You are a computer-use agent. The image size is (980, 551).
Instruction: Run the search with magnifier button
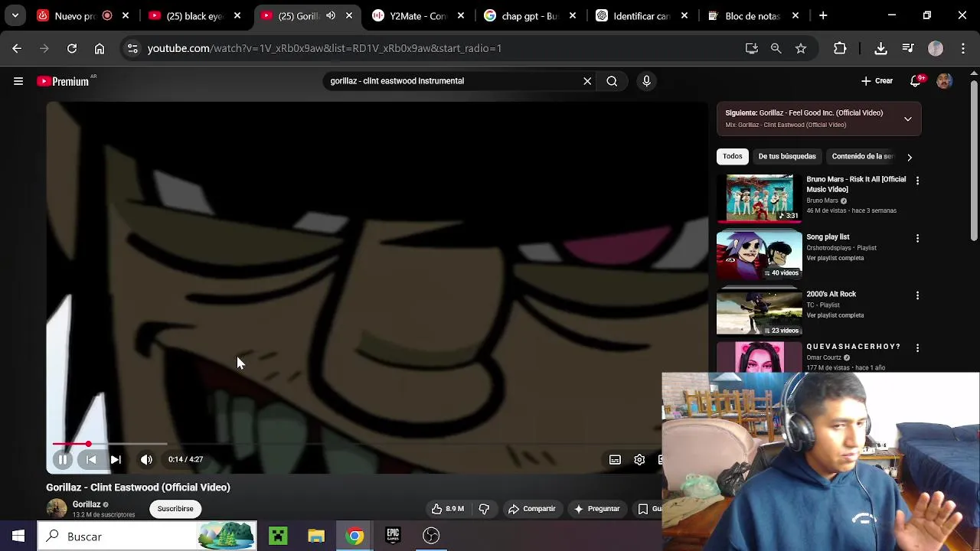(612, 81)
